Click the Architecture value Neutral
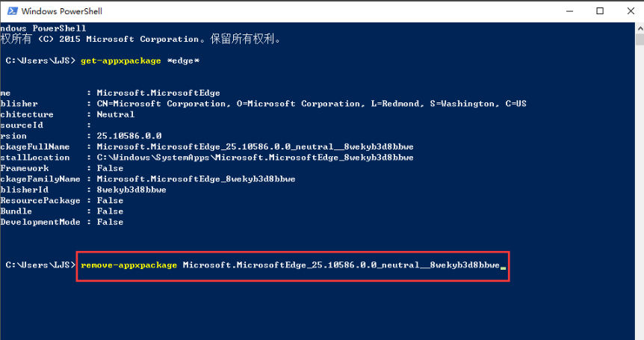Viewport: 644px width, 340px height. point(116,114)
